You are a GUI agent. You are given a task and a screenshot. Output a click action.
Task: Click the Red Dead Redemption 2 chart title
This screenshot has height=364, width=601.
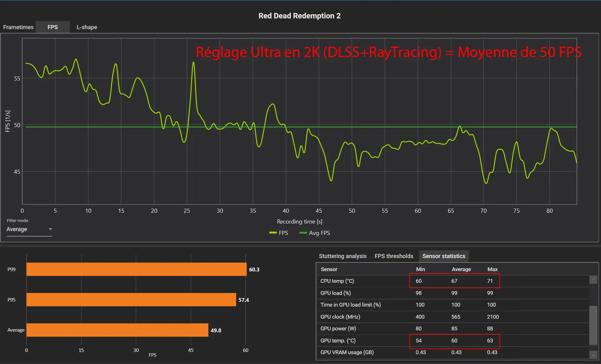coord(300,16)
